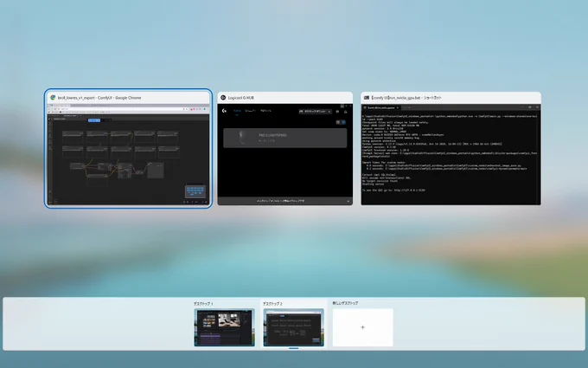Click the 'ComfyUI - Google Chrome' title text
This screenshot has height=368, width=588.
click(x=99, y=98)
